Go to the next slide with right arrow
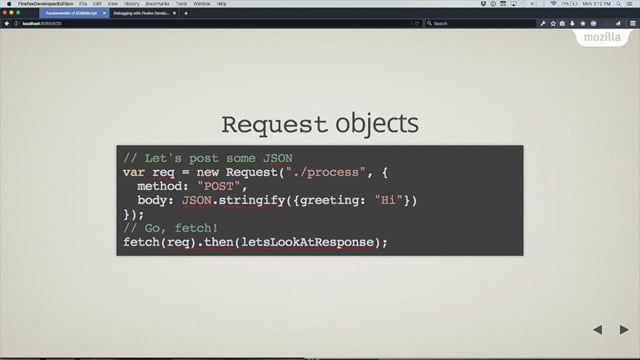 coord(624,329)
